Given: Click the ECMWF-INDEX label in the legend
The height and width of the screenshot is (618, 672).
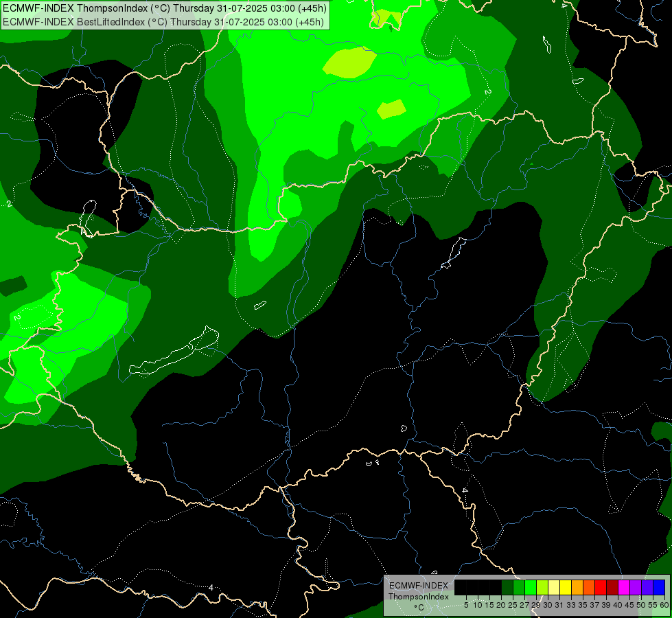Looking at the screenshot, I should coord(419,586).
